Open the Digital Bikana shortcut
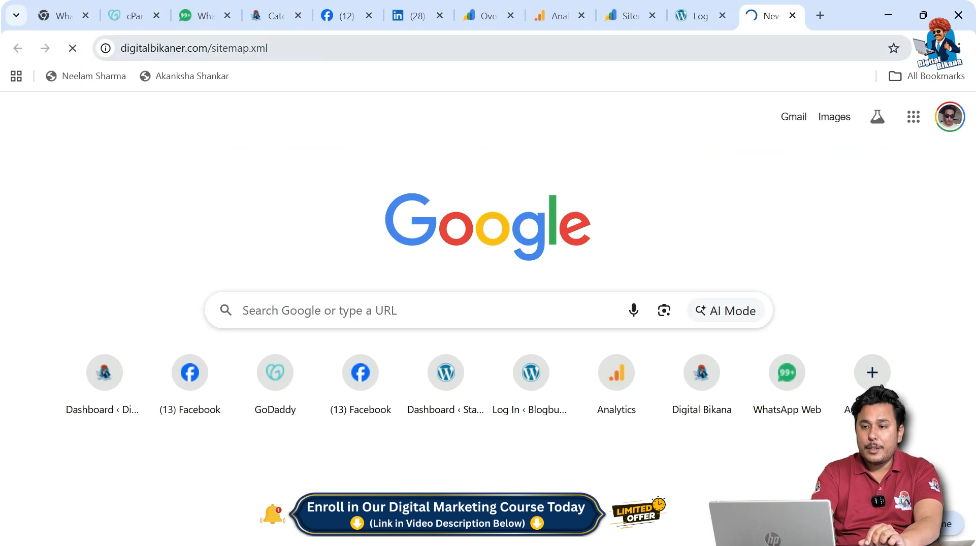 tap(702, 384)
